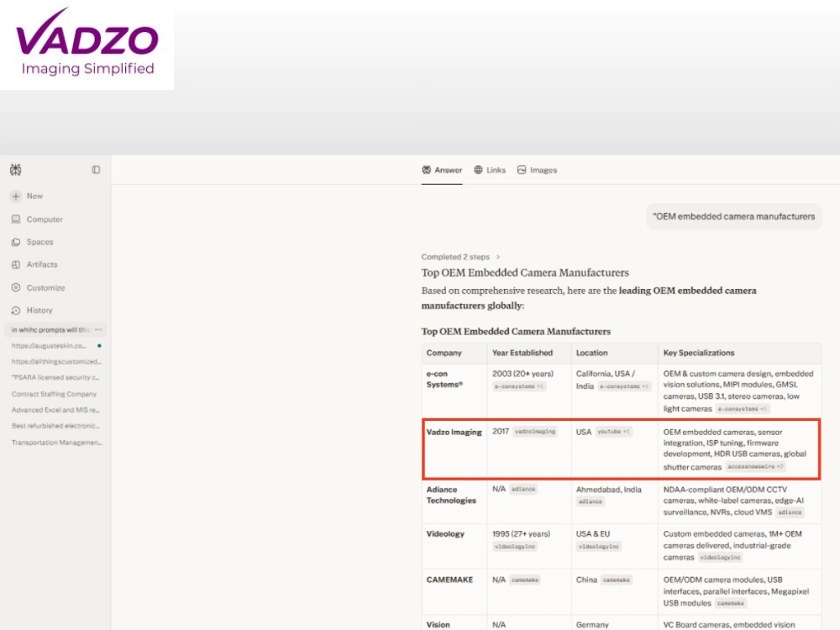Collapse the sidebar with panel toggle icon
840x630 pixels.
coord(96,170)
